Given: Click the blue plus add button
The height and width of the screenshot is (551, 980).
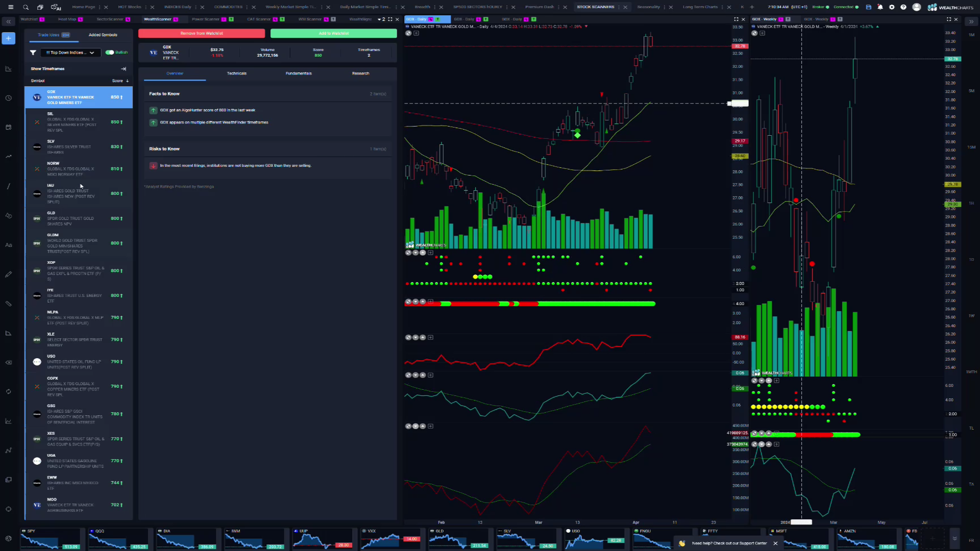Looking at the screenshot, I should coord(9,38).
